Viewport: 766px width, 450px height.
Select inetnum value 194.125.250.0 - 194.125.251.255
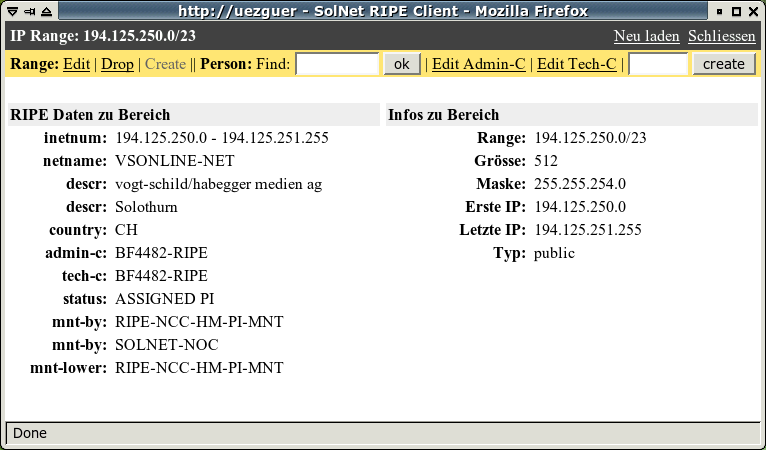[x=222, y=138]
